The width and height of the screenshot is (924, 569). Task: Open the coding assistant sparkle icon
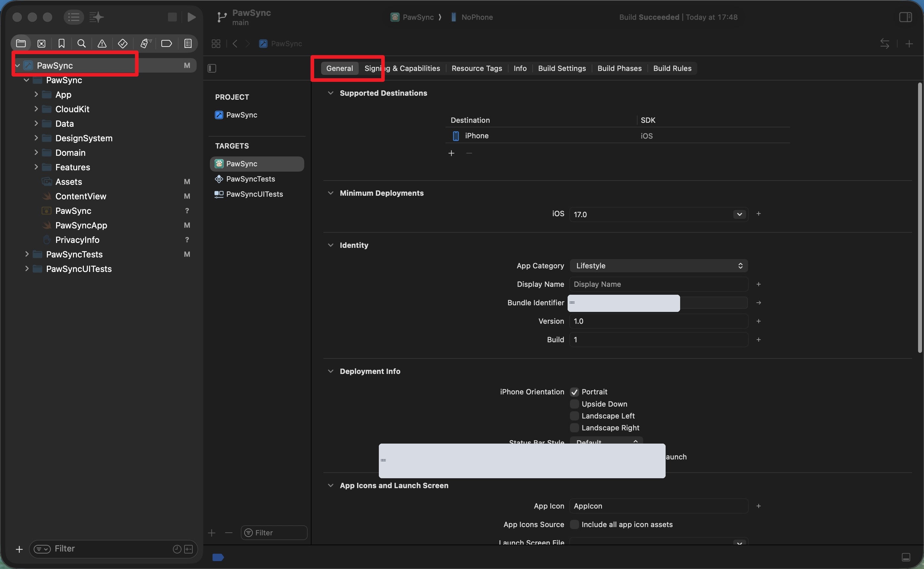pos(97,17)
